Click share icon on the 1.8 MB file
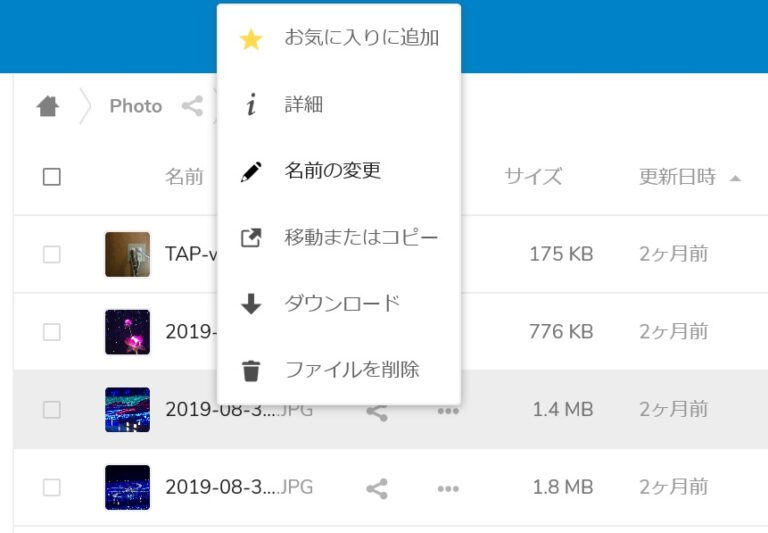 pos(377,488)
